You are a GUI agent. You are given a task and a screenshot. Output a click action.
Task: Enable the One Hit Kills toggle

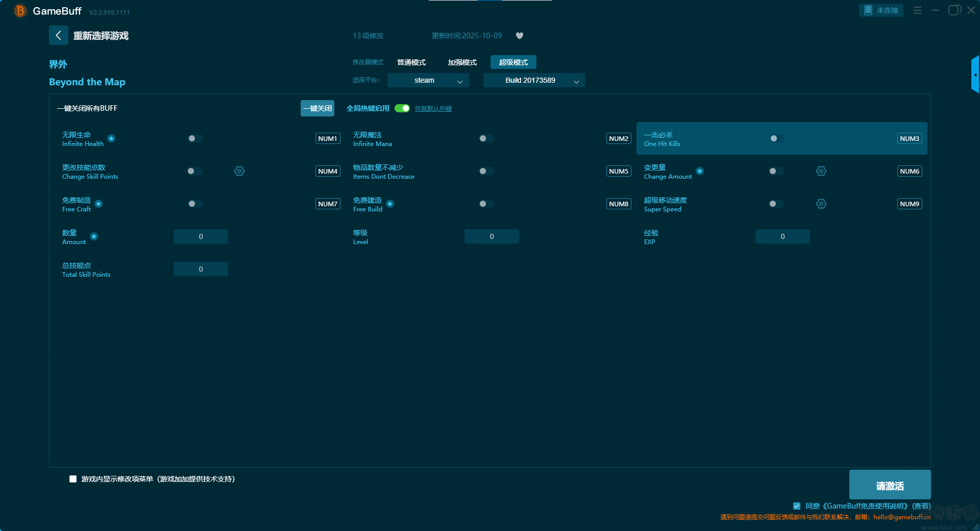(777, 138)
